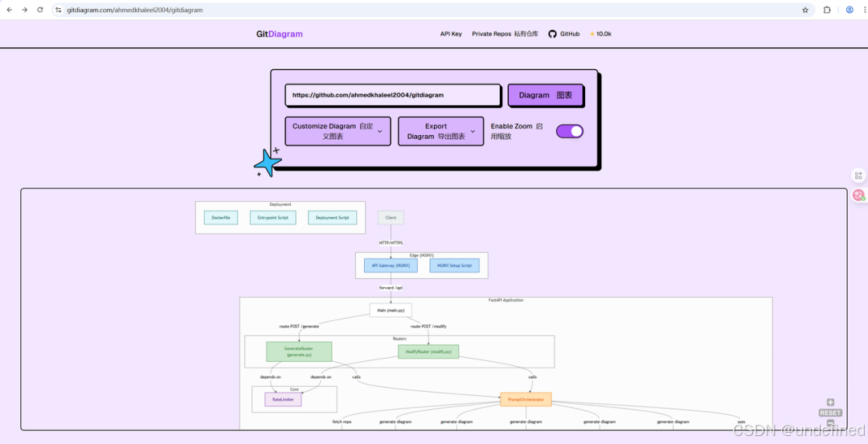
Task: Expand the Customize Diagram dropdown
Action: pyautogui.click(x=338, y=131)
